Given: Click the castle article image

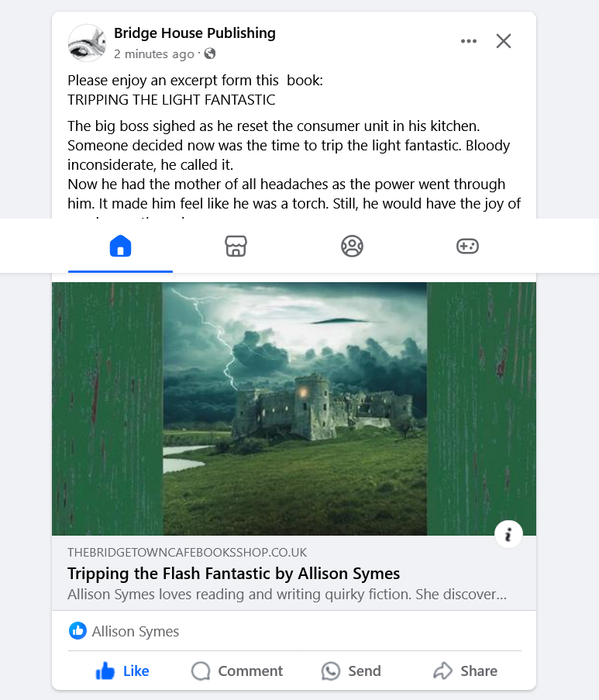Looking at the screenshot, I should [294, 409].
